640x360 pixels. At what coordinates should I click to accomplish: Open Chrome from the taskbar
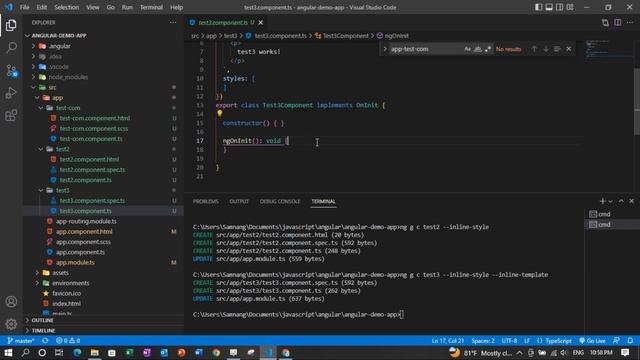click(x=216, y=353)
